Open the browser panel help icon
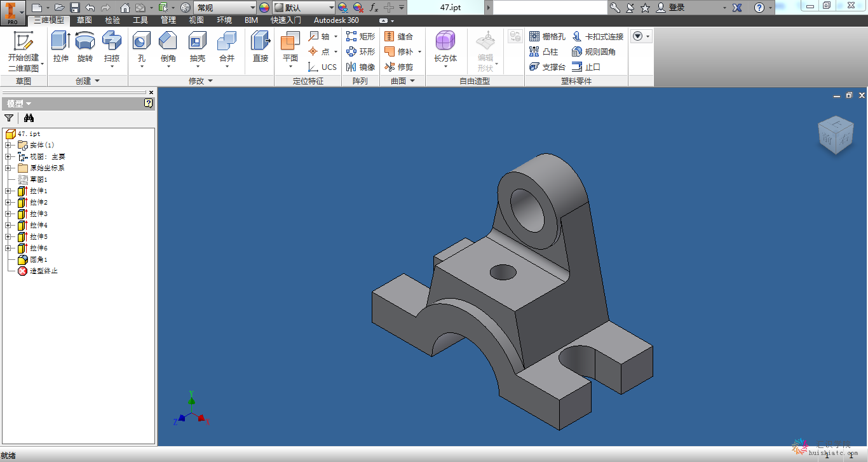868x462 pixels. 148,103
